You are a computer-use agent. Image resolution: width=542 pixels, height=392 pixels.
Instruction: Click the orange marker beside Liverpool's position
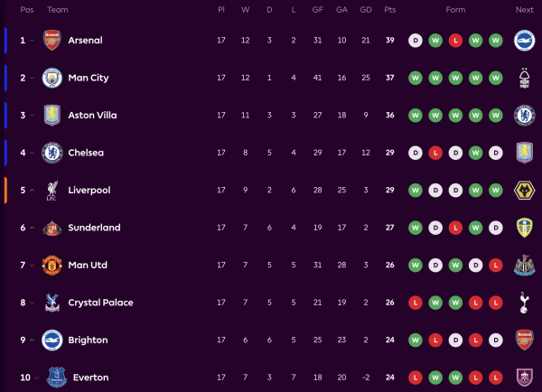click(5, 191)
